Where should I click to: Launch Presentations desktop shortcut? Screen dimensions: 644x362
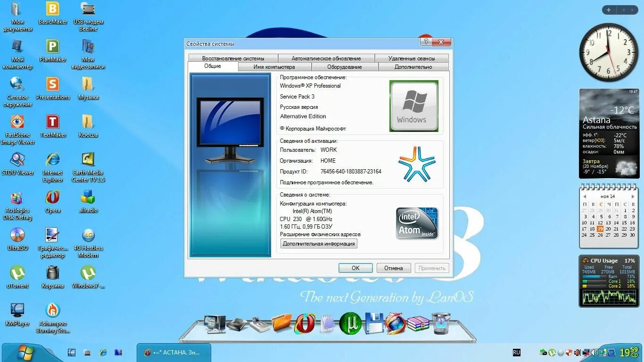click(53, 89)
